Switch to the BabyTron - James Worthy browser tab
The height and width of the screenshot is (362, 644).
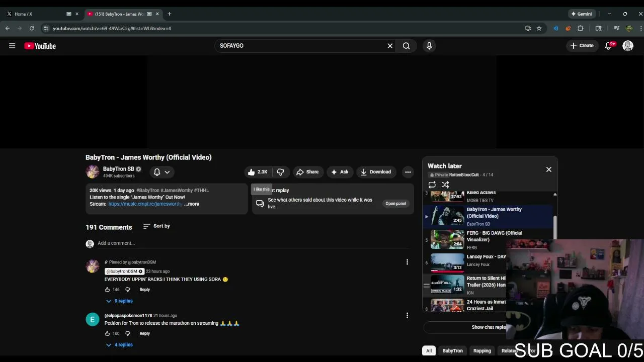tap(123, 14)
